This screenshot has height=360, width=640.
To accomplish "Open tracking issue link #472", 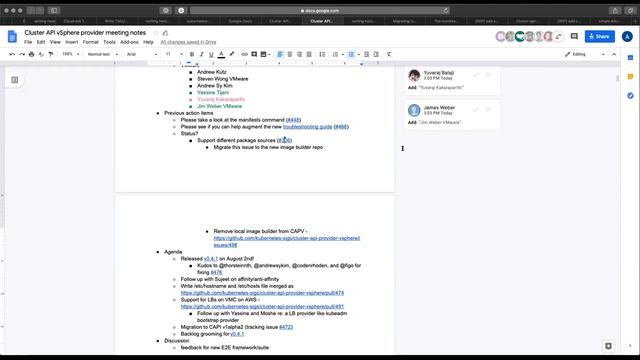I will click(285, 327).
